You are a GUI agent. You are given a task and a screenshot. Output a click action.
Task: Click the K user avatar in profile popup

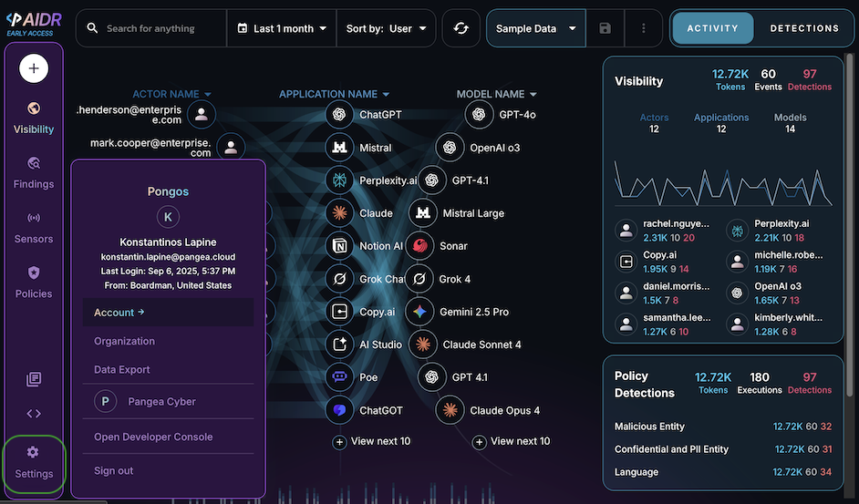tap(168, 217)
